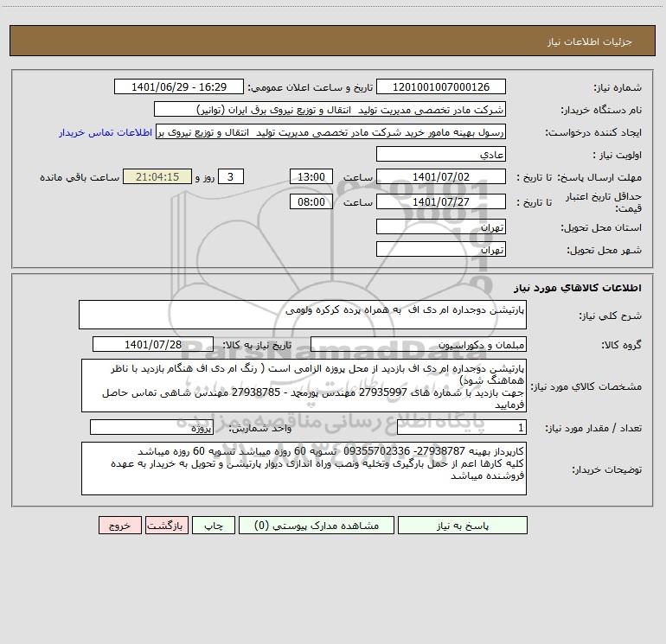Click the شرح کلی نیاز description box
The height and width of the screenshot is (644, 666).
coord(303,315)
